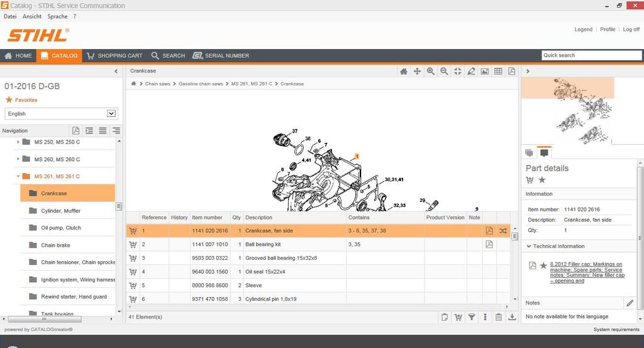Select the highlighter markup tool
Image resolution: width=644 pixels, height=348 pixels.
[x=471, y=72]
